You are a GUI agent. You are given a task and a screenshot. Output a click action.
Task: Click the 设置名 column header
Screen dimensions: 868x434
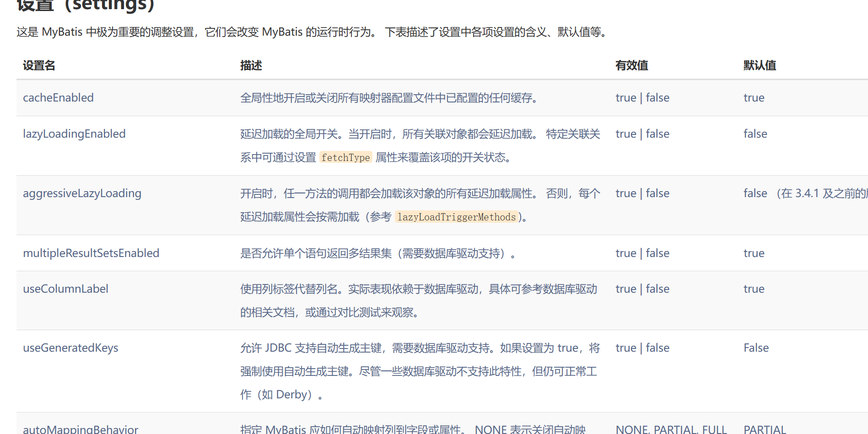[x=39, y=65]
